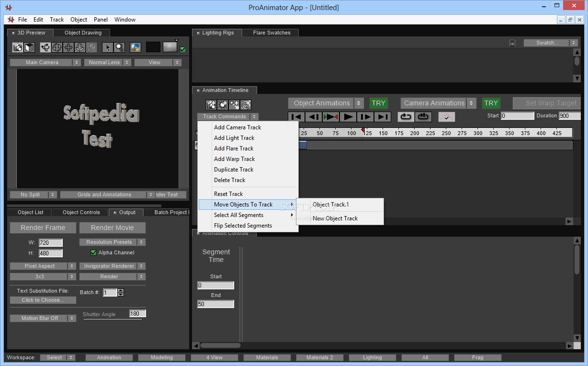Select the circular rotate tool
The height and width of the screenshot is (366, 588).
tap(57, 47)
